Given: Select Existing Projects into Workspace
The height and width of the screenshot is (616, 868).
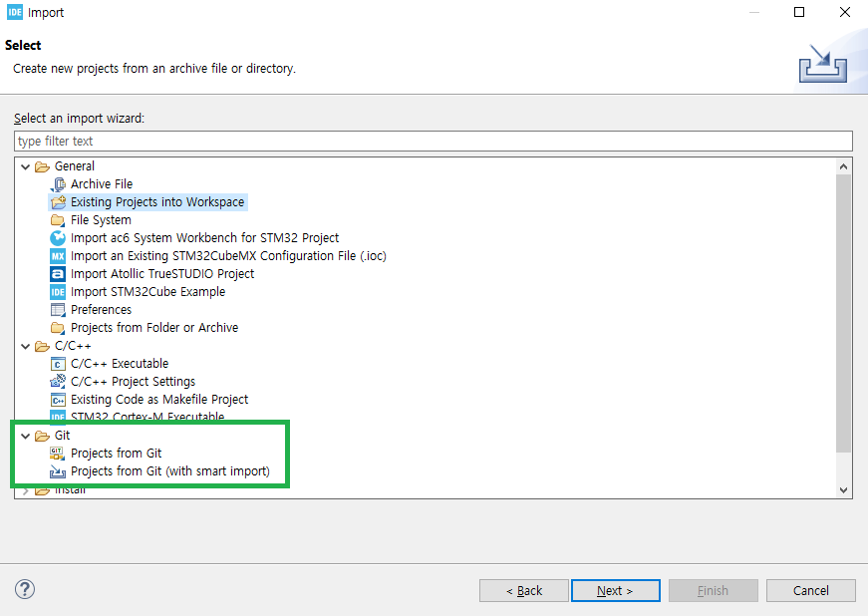Looking at the screenshot, I should tap(157, 202).
